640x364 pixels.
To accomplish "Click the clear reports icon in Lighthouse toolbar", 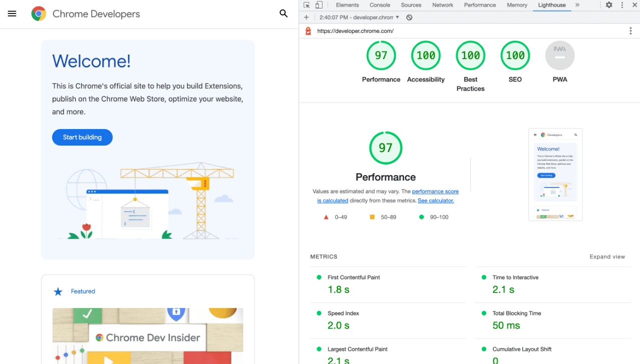I will click(409, 16).
